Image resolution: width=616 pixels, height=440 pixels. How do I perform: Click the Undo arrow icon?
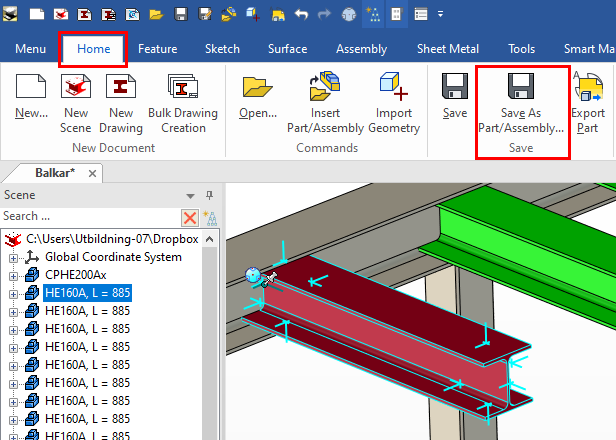click(x=301, y=14)
